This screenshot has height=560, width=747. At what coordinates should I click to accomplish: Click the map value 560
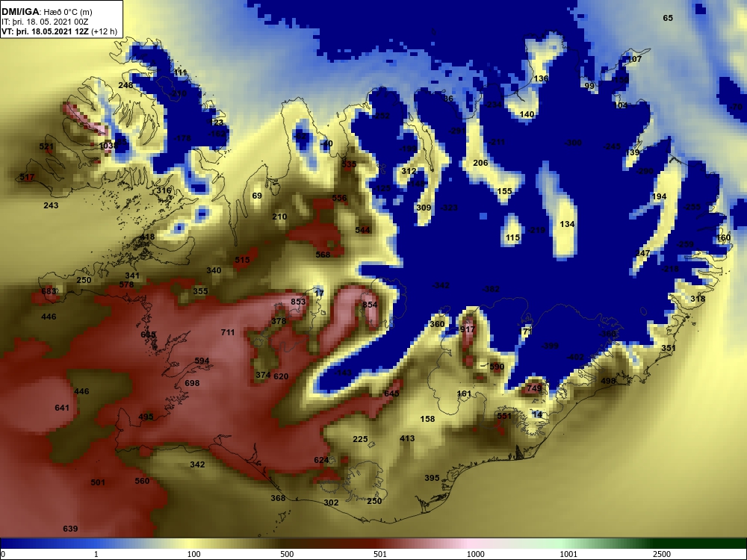[142, 482]
